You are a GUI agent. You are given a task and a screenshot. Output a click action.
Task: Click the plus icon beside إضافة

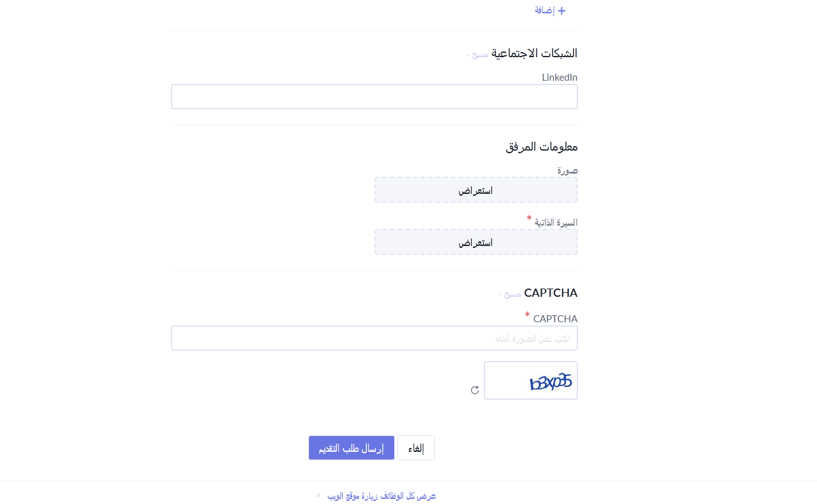561,11
